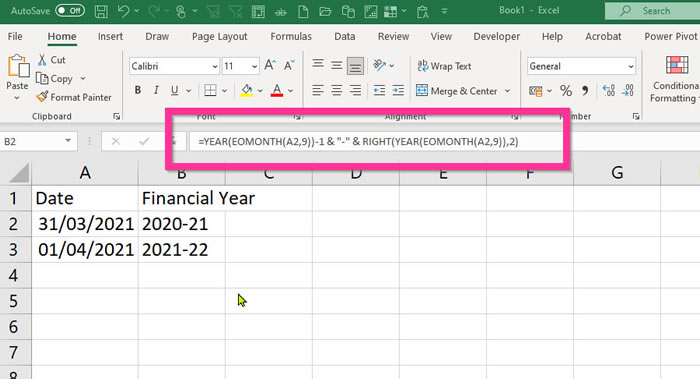The width and height of the screenshot is (700, 379).
Task: Increase the indent
Action: click(398, 91)
